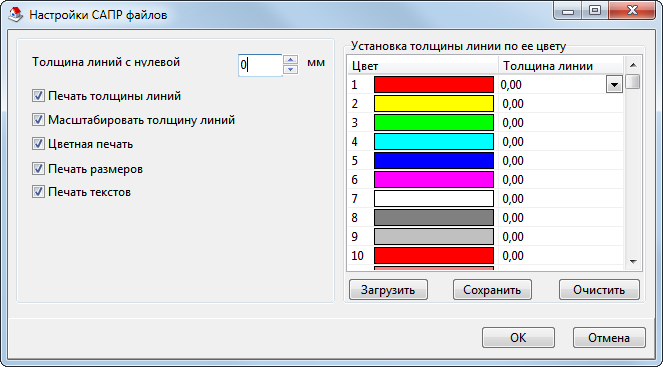Viewport: 663px width, 367px height.
Task: Select magenta color swatch in row 6
Action: coord(434,180)
